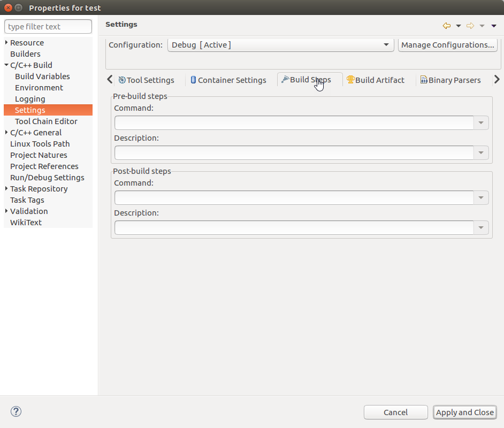Select the Settings tree item
Screen dimensions: 504x428
(48, 110)
